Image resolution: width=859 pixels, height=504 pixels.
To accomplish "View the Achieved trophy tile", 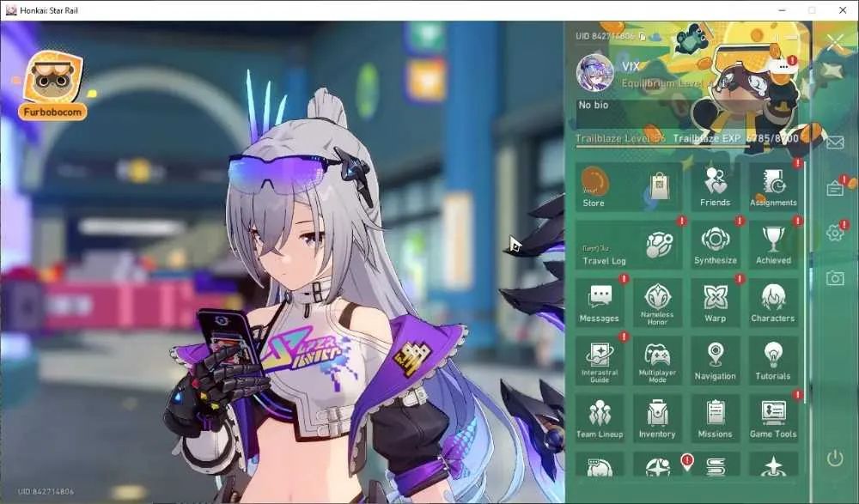I will point(773,245).
